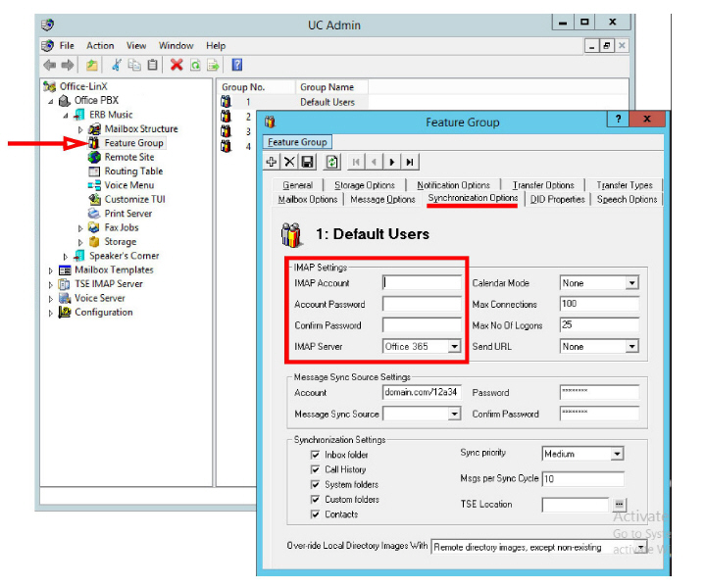
Task: Click the Add new record plus icon
Action: pyautogui.click(x=272, y=162)
